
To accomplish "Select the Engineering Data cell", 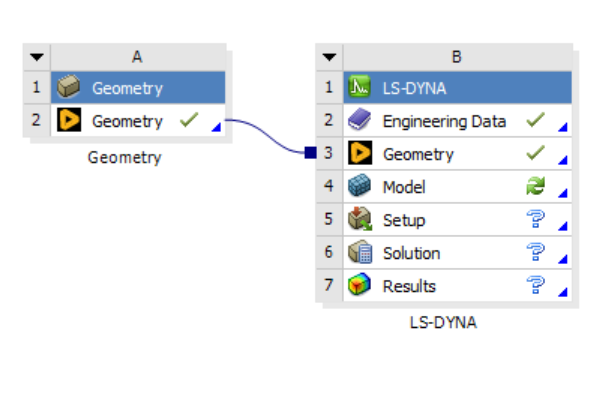I will coord(458,121).
